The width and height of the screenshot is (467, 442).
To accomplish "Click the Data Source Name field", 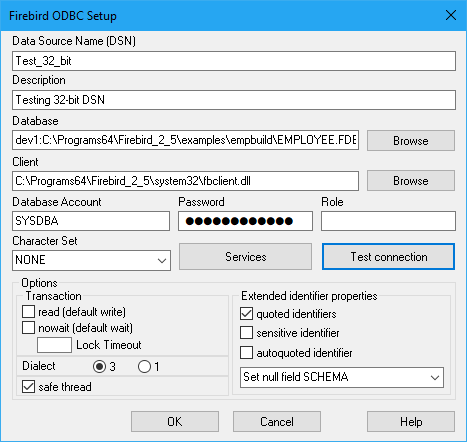I will 234,61.
